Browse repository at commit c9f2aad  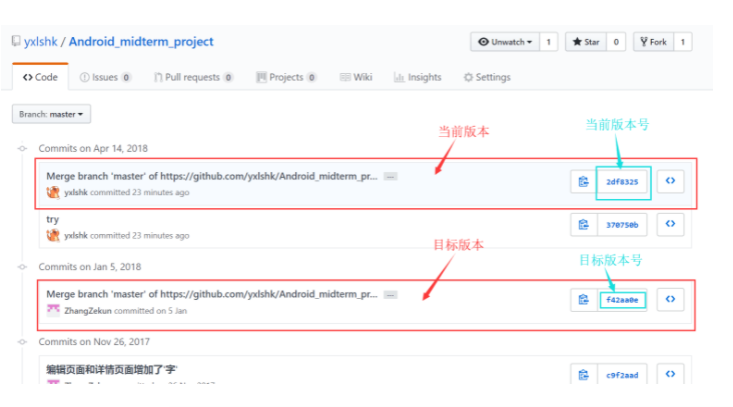pyautogui.click(x=670, y=374)
